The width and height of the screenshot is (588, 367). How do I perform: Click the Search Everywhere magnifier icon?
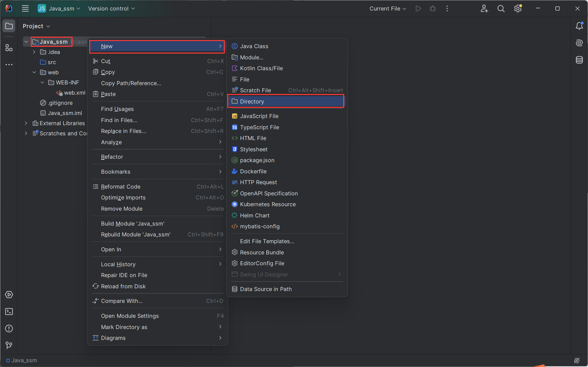pos(501,9)
